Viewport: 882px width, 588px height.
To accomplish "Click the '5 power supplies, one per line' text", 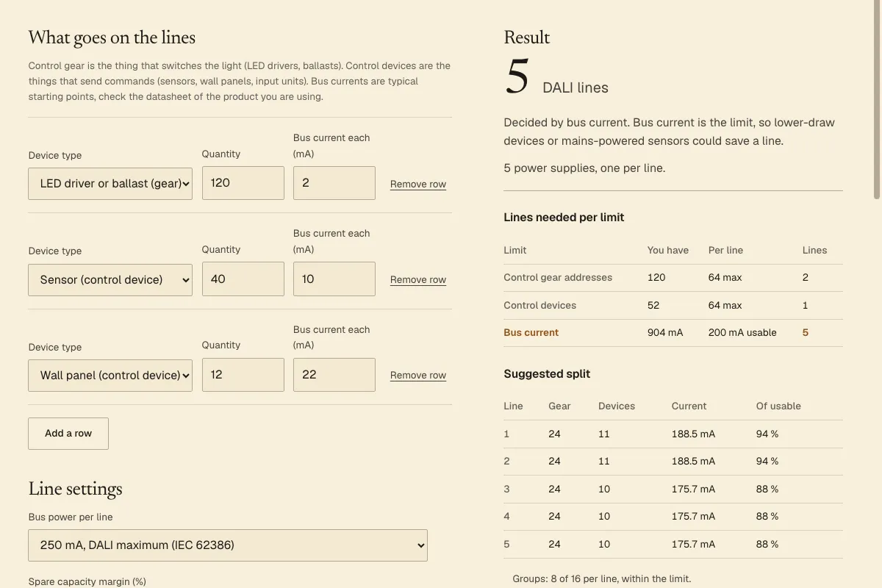I will tap(584, 168).
